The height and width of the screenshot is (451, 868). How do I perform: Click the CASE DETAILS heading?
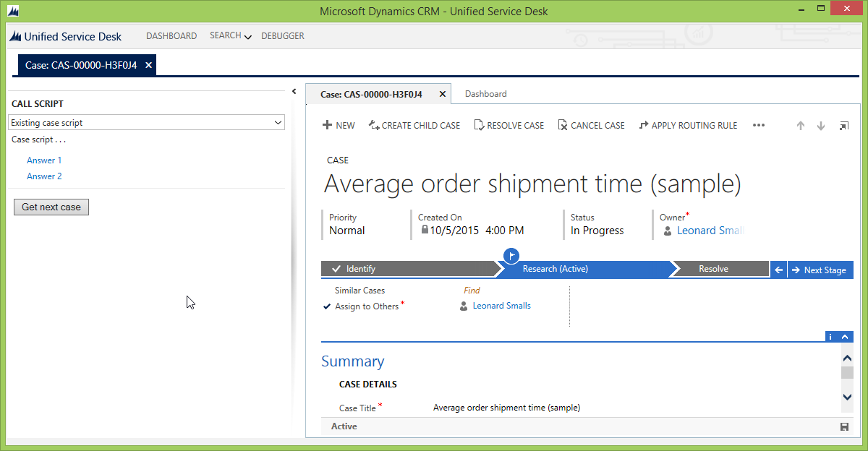(x=367, y=385)
